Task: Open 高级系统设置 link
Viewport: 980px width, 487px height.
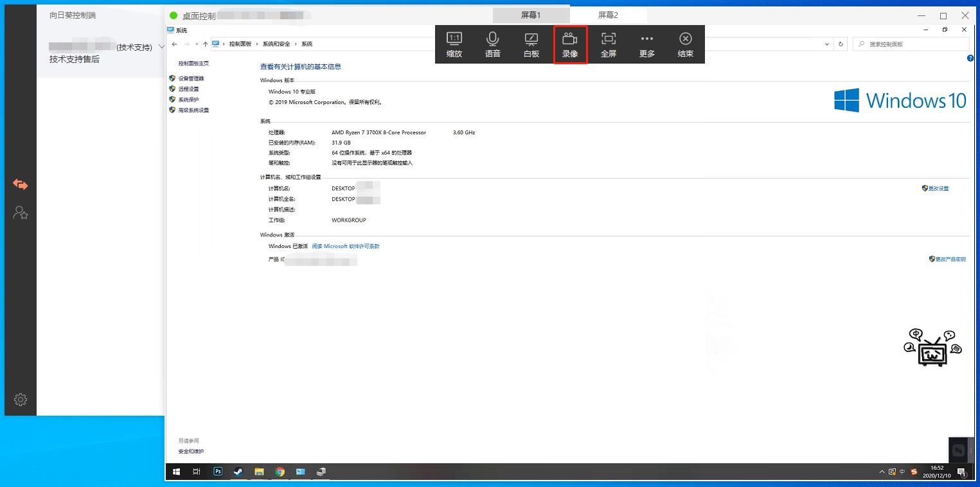Action: (193, 110)
